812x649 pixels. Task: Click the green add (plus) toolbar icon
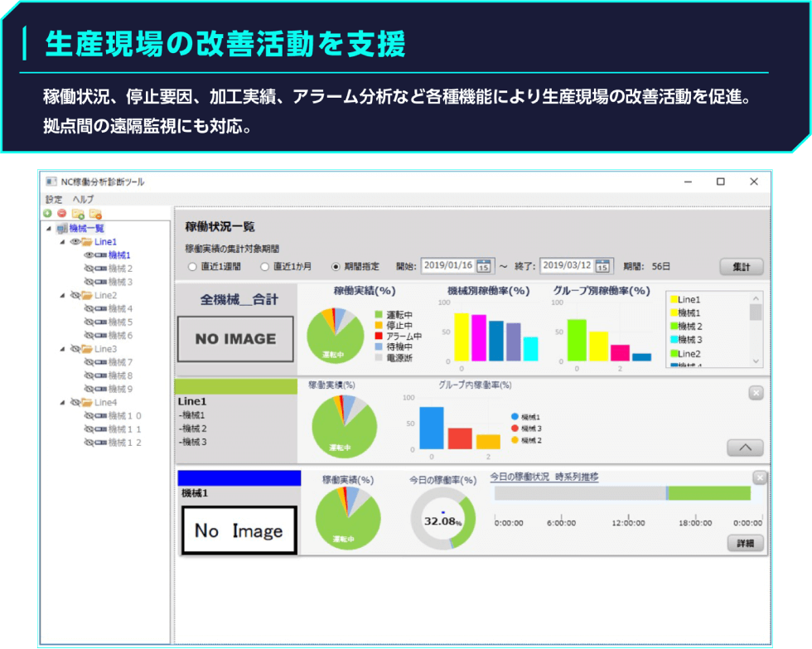coord(48,214)
